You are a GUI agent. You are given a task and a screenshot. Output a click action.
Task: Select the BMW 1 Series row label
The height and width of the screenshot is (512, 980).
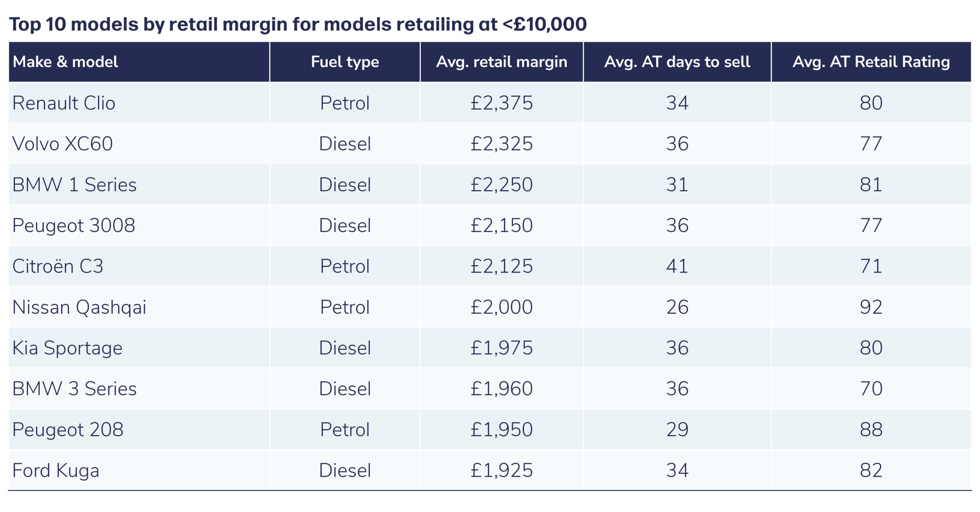click(75, 185)
